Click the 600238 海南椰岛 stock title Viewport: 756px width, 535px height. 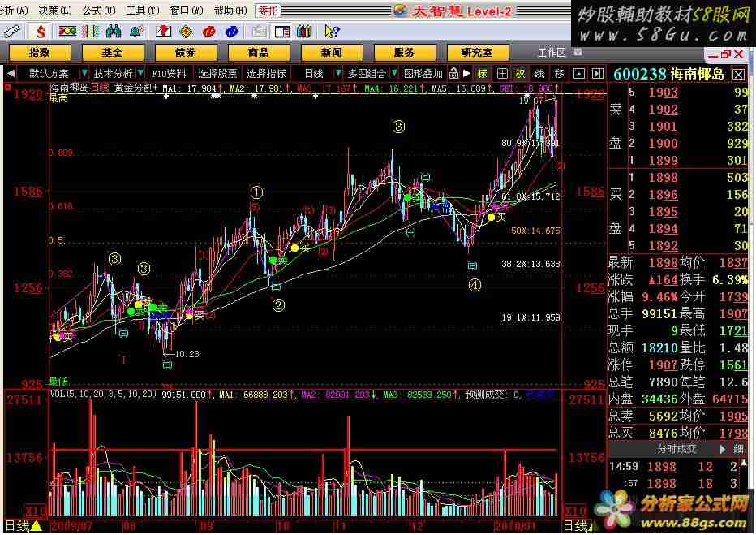point(668,75)
